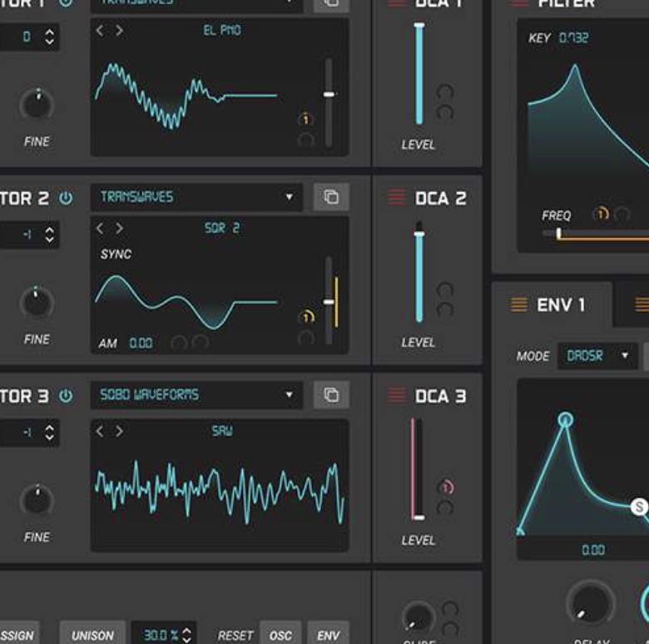Image resolution: width=649 pixels, height=644 pixels.
Task: Toggle RESET OSC button
Action: click(x=280, y=633)
